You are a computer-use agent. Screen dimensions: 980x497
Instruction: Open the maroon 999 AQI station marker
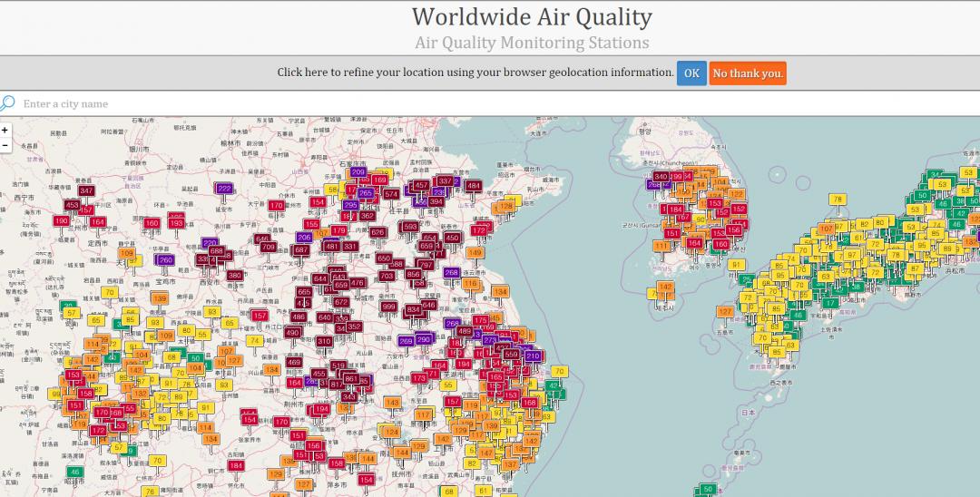389,307
